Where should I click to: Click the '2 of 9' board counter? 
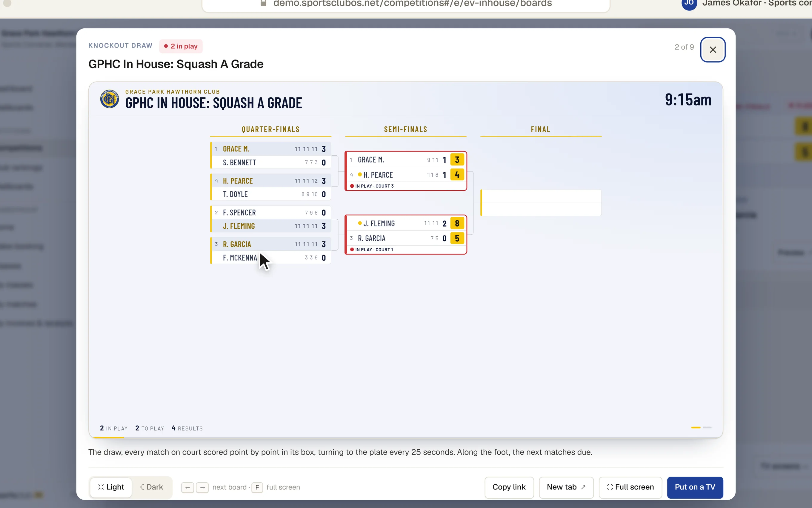[684, 47]
